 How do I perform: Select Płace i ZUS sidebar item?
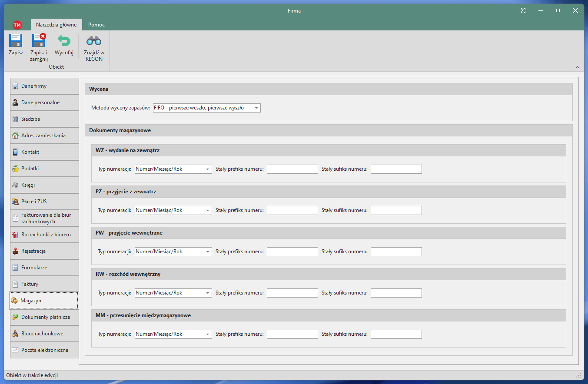(x=44, y=202)
